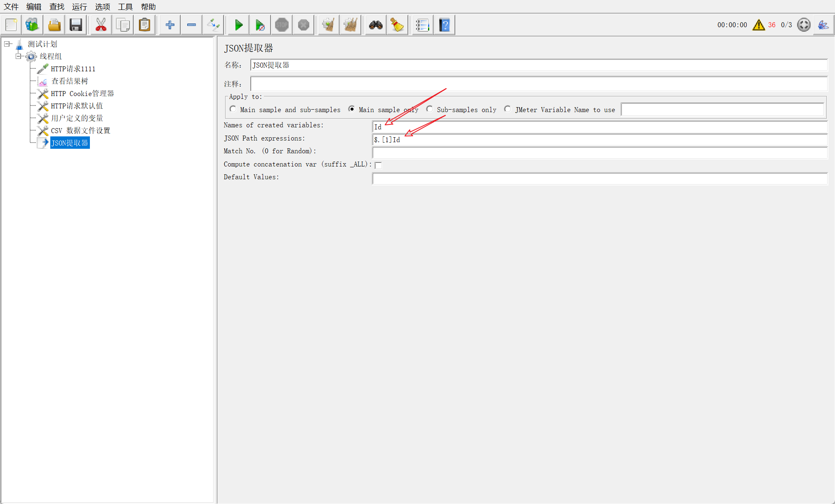Open Help with question mark icon
The width and height of the screenshot is (835, 504).
(445, 25)
